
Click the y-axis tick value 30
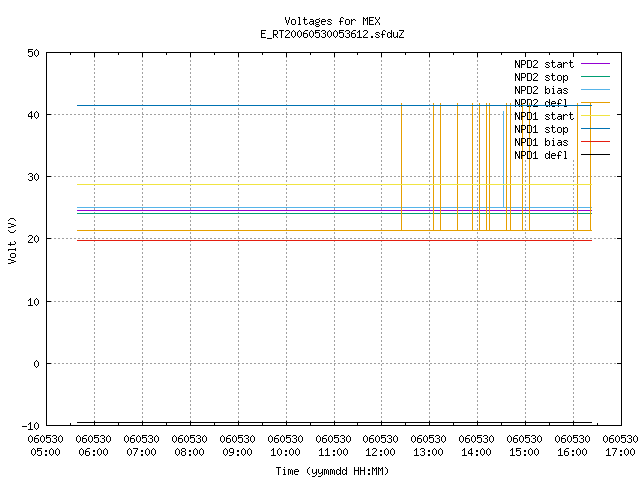tap(33, 177)
